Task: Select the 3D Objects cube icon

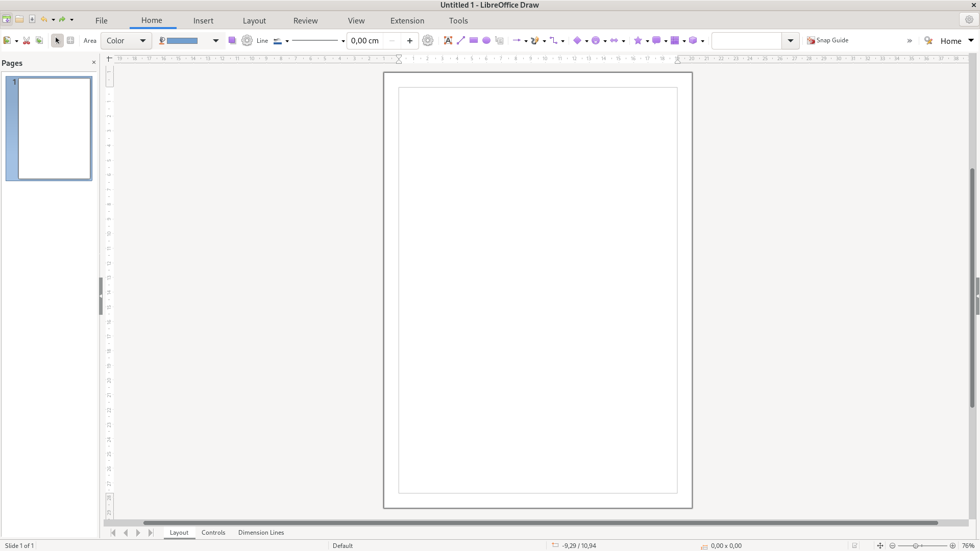Action: coord(693,40)
